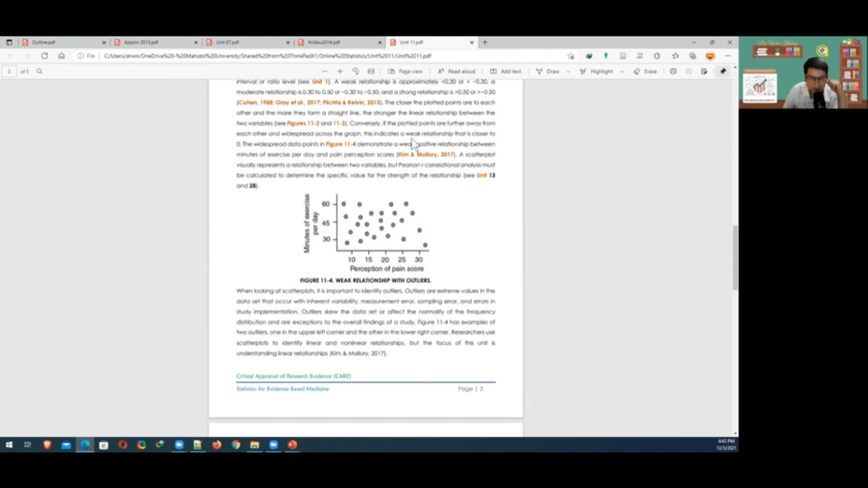Click the file path address bar
Screen dimensions: 868x488
pyautogui.click(x=326, y=56)
